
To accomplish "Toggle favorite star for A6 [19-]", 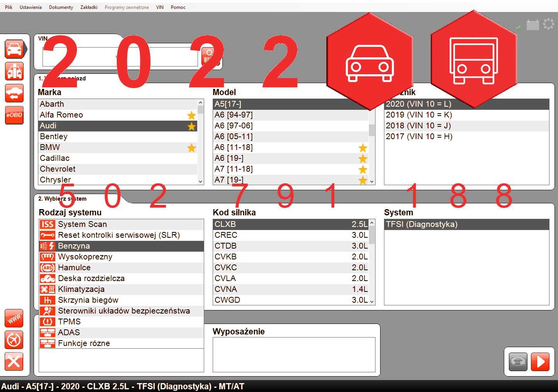I will (x=363, y=159).
